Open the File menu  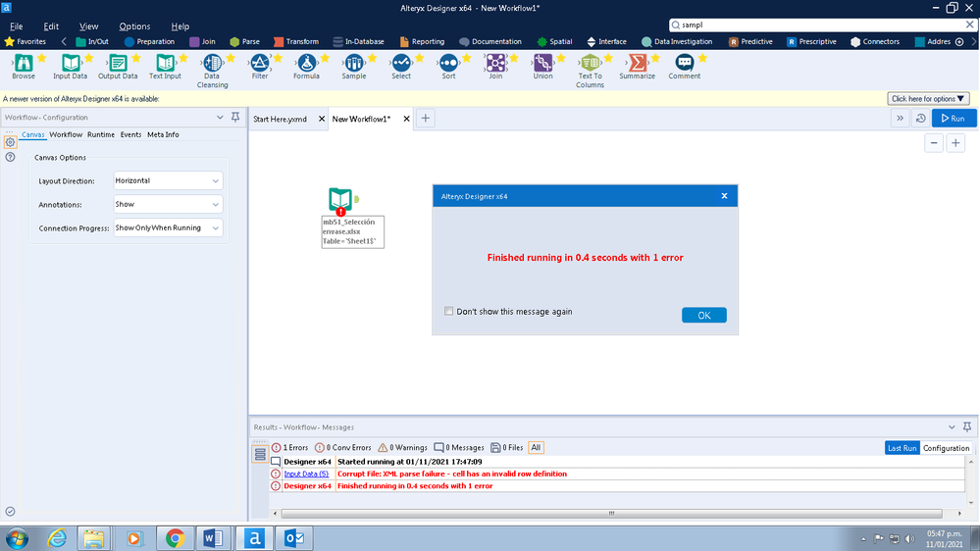17,26
